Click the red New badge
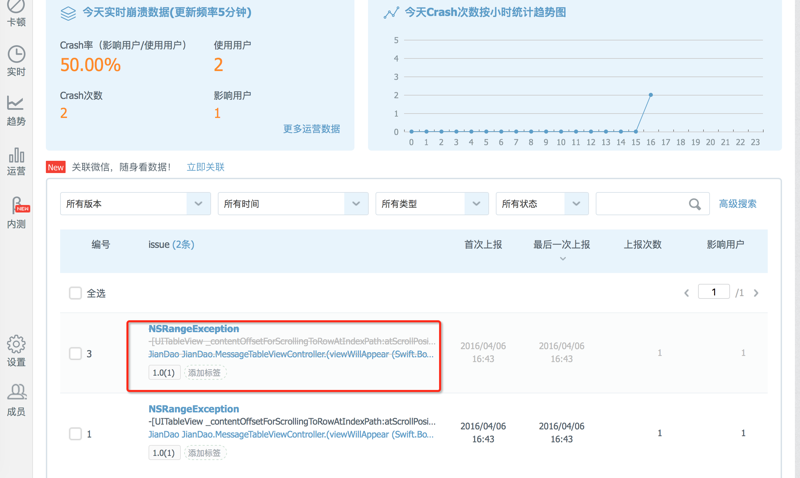 56,167
